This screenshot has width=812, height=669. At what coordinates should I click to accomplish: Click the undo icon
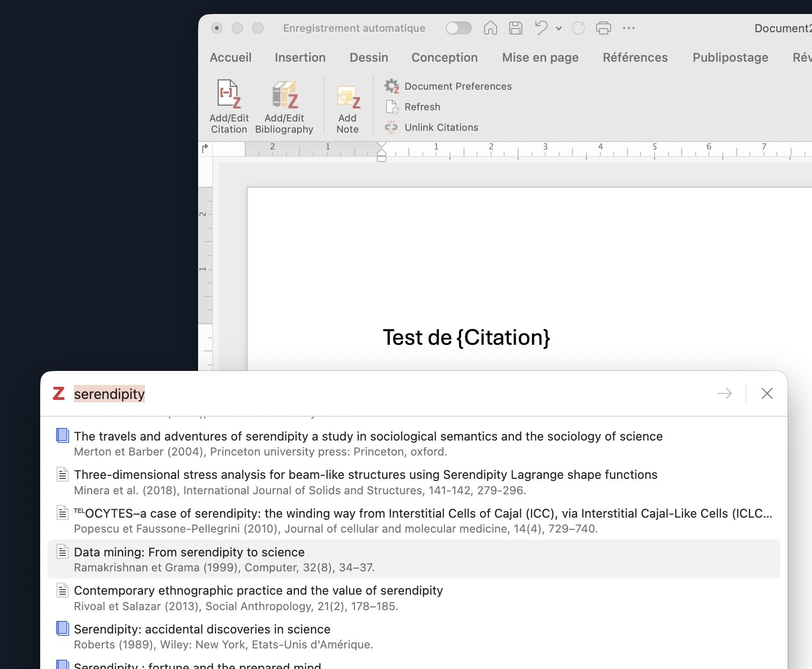(x=541, y=28)
